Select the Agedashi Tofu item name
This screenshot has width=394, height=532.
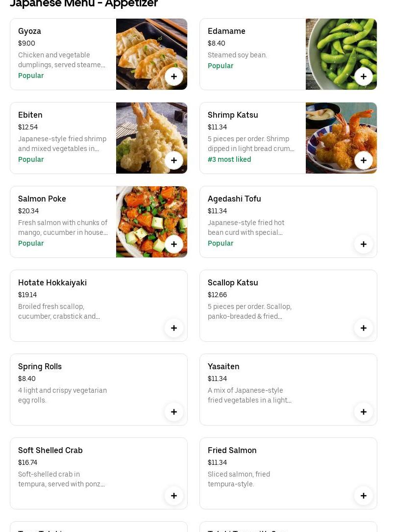point(234,199)
